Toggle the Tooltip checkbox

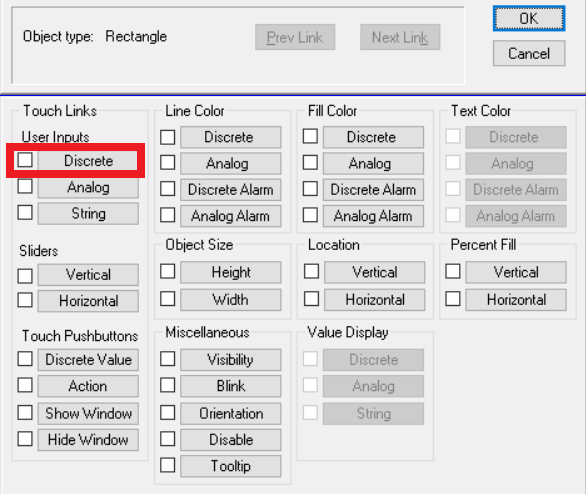pyautogui.click(x=167, y=465)
